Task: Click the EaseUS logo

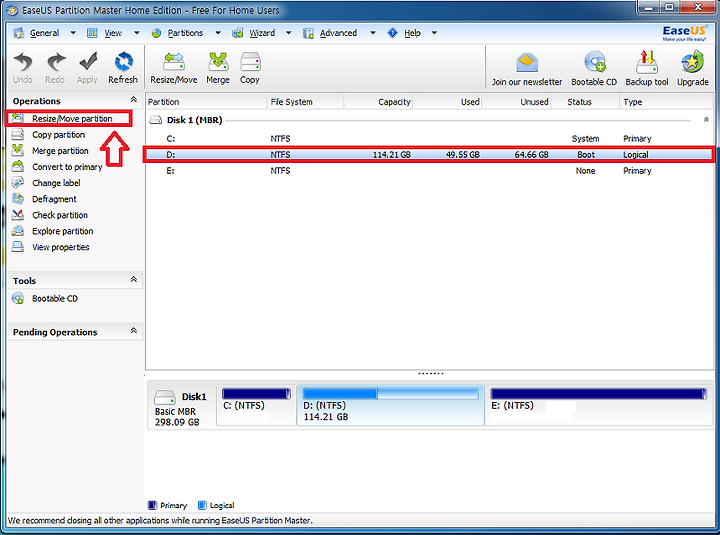Action: click(x=684, y=33)
